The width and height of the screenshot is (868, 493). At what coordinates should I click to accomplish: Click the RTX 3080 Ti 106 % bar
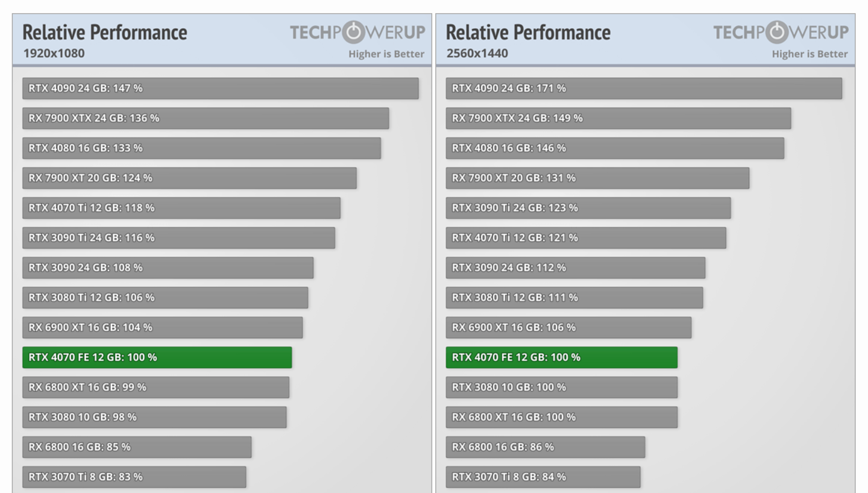[x=165, y=298]
